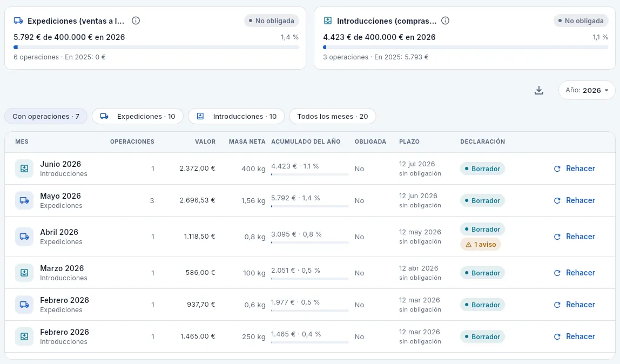The image size is (620, 364).
Task: Click the 400 kg net mass cell
Action: point(253,168)
